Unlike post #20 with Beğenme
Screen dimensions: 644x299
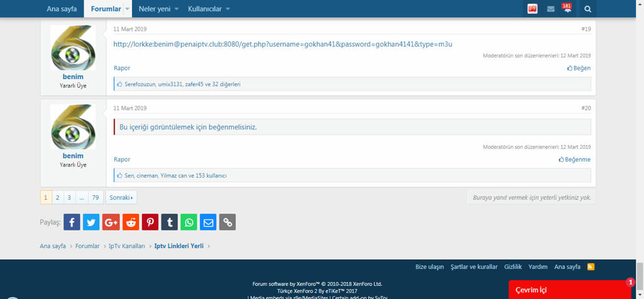tap(575, 160)
